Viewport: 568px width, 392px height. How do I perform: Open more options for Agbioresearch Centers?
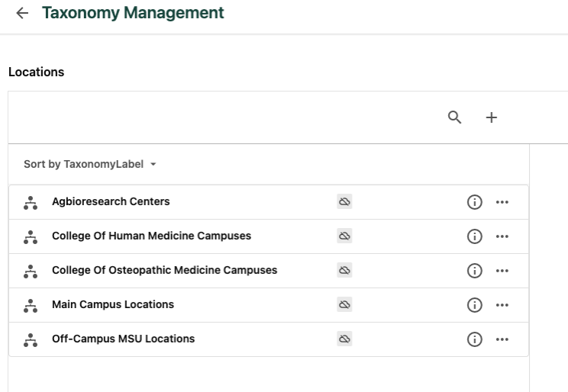[x=502, y=202]
